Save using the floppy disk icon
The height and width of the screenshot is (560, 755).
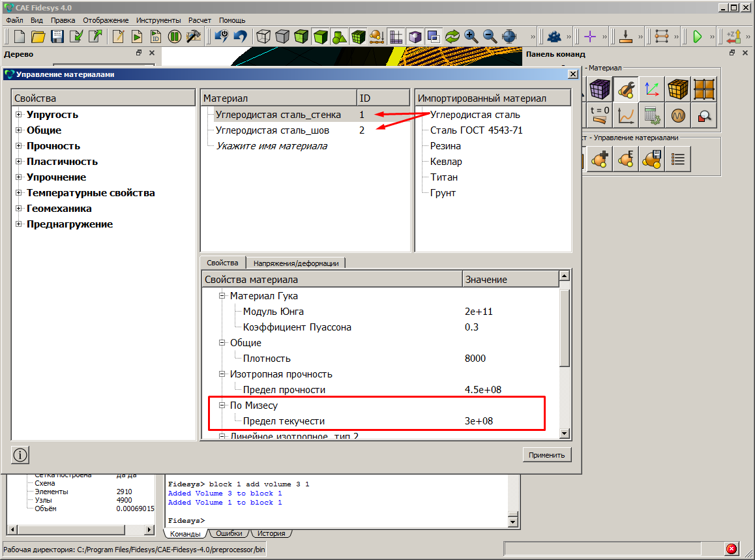pyautogui.click(x=57, y=37)
